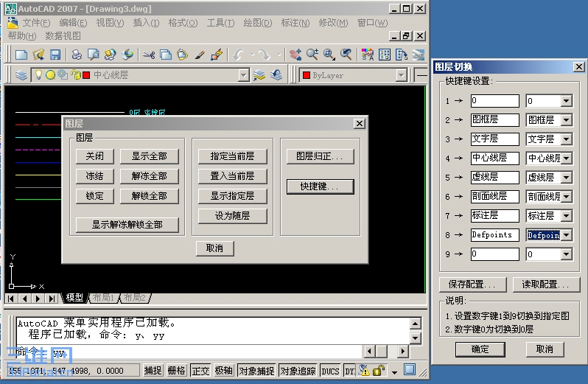
Task: Click the command line scroll down arrow
Action: 415,338
